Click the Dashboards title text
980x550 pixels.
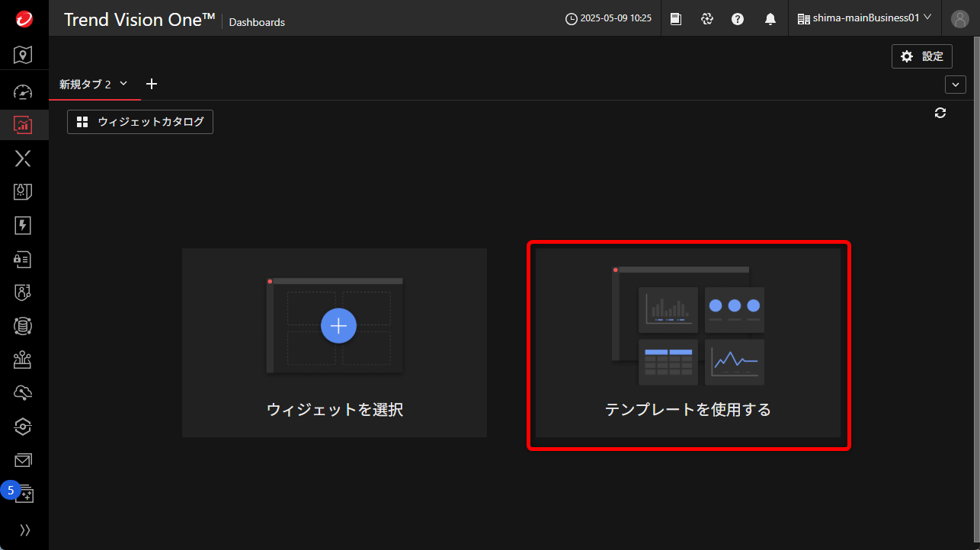point(257,22)
